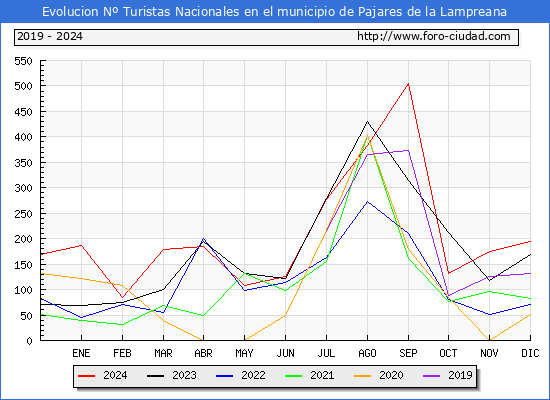Select the 2022 legend label

(x=253, y=375)
